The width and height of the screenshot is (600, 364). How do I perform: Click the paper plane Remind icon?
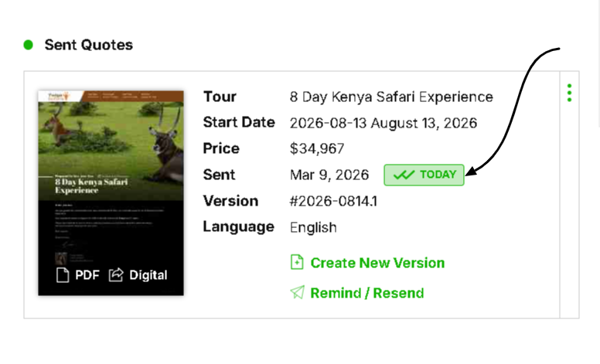tap(297, 293)
